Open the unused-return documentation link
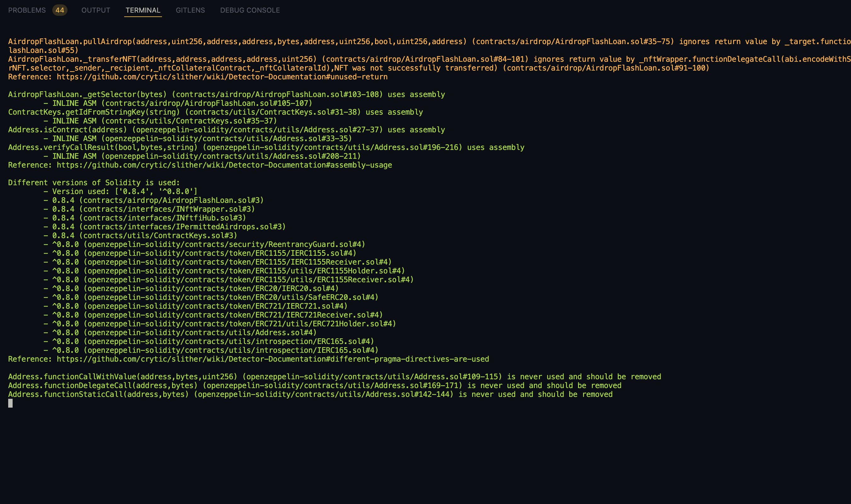The width and height of the screenshot is (851, 504). [222, 77]
